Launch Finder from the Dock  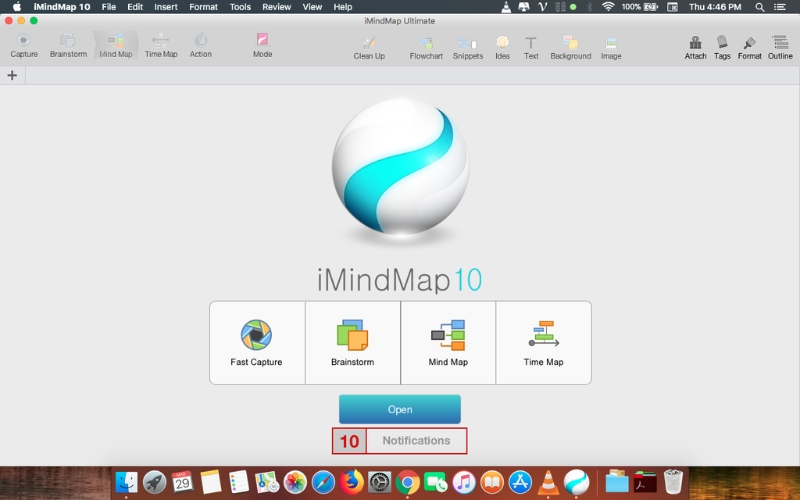pyautogui.click(x=126, y=482)
